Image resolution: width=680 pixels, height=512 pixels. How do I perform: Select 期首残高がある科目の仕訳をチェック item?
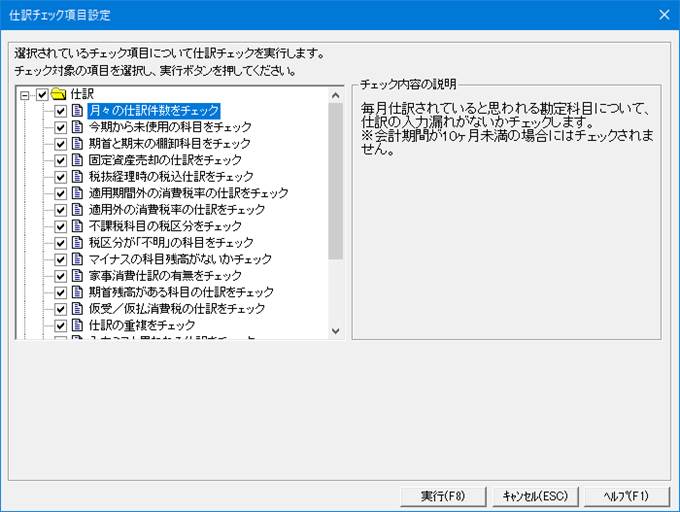point(181,292)
